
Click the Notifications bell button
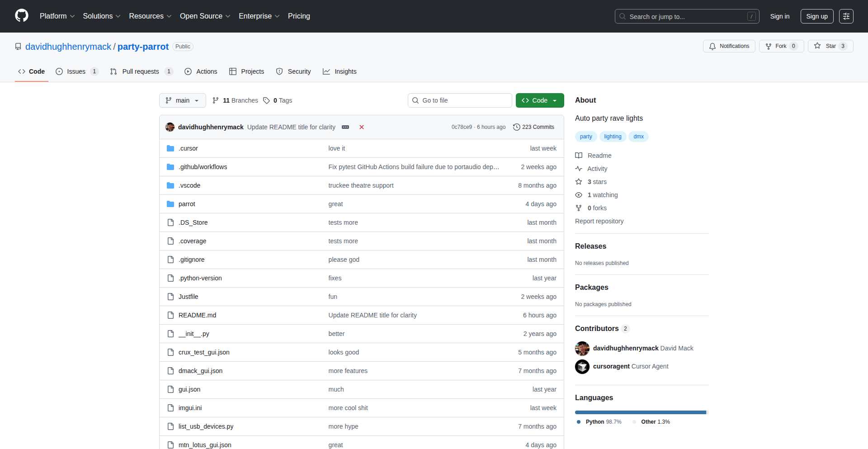pyautogui.click(x=729, y=46)
